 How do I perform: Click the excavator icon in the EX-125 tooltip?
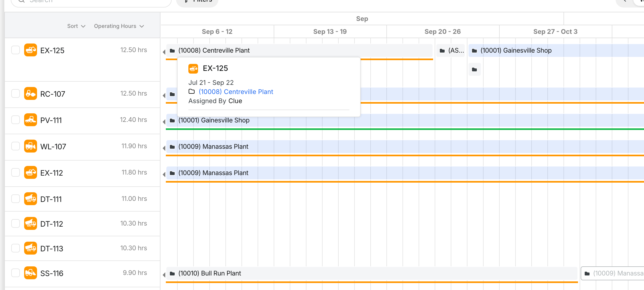pos(193,68)
